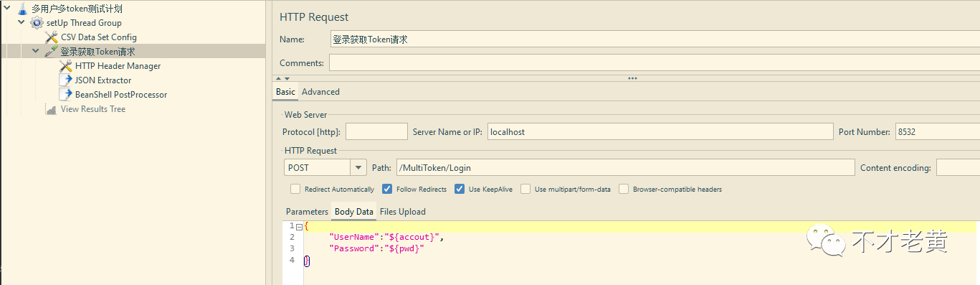Click the View Results Tree icon
Image resolution: width=980 pixels, height=285 pixels.
coord(51,109)
